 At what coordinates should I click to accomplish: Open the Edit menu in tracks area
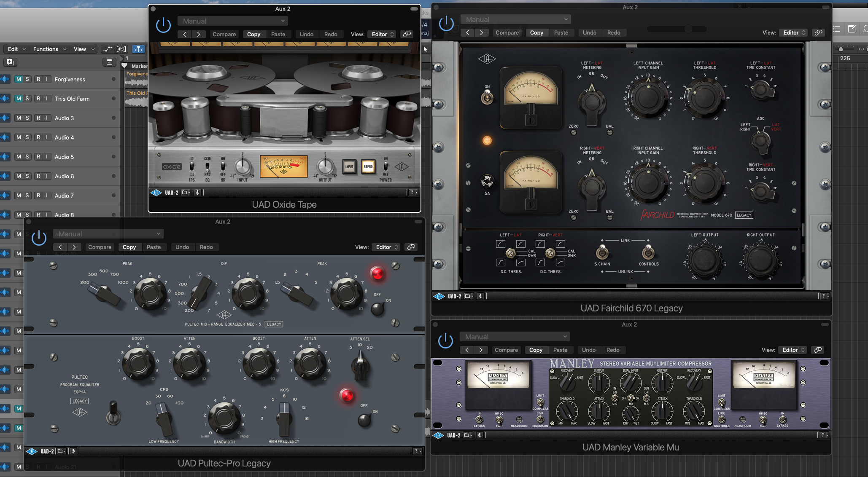17,49
